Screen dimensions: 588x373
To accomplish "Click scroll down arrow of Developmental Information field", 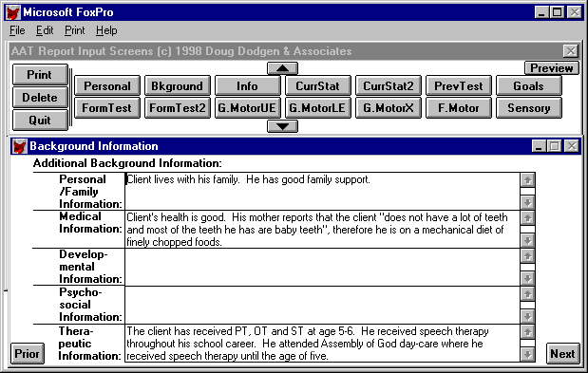I will pos(527,279).
